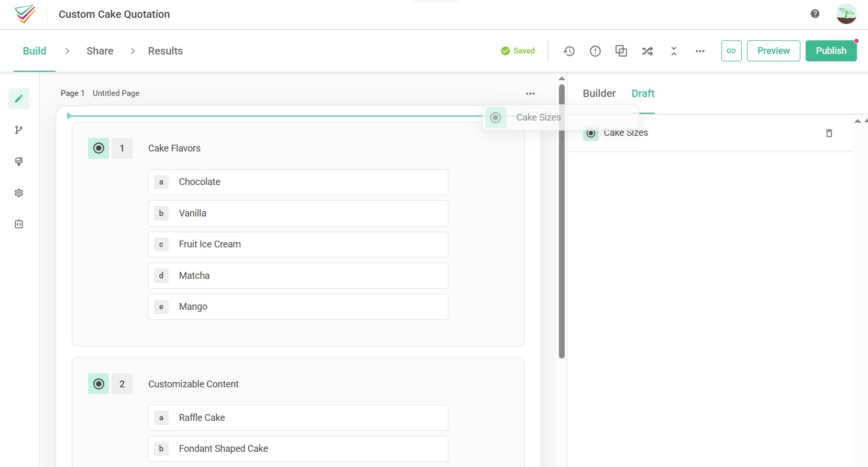868x467 pixels.
Task: Delete the Cake Sizes draft item
Action: pos(829,133)
